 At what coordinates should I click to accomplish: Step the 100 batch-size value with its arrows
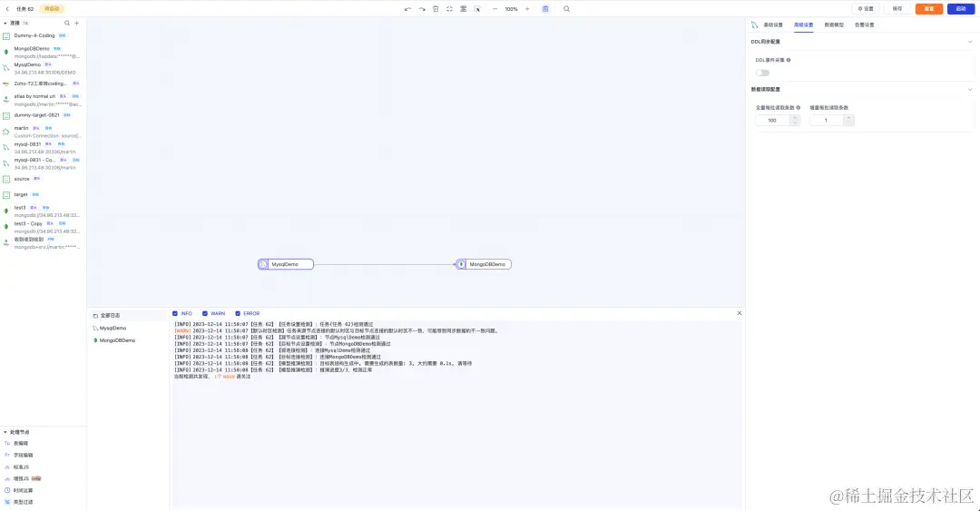pos(795,120)
